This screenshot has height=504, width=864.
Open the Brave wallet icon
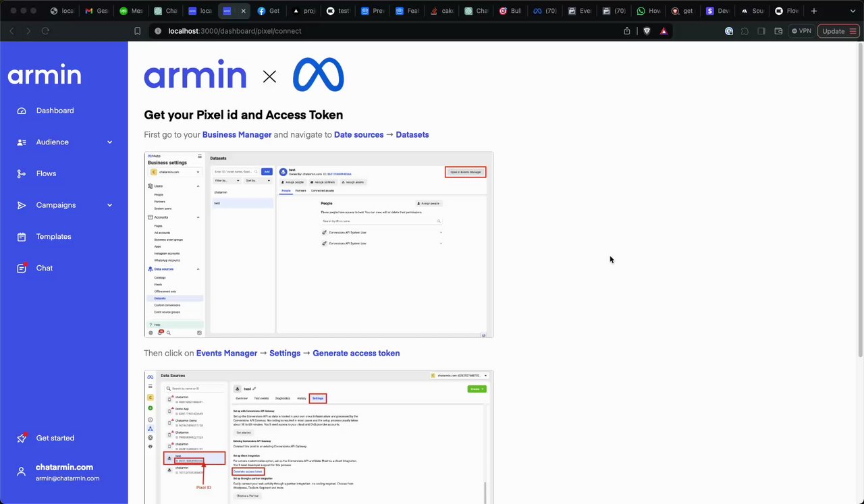point(778,31)
